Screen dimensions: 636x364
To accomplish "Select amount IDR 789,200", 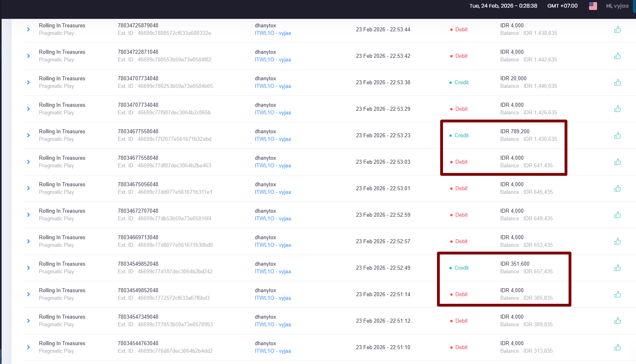I will (x=515, y=131).
